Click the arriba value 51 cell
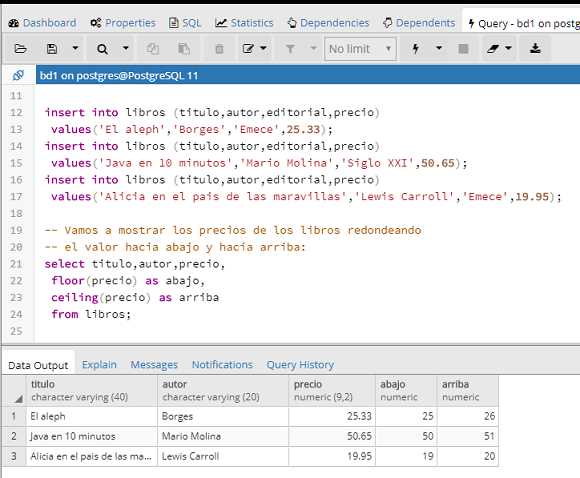The height and width of the screenshot is (478, 580). [468, 436]
